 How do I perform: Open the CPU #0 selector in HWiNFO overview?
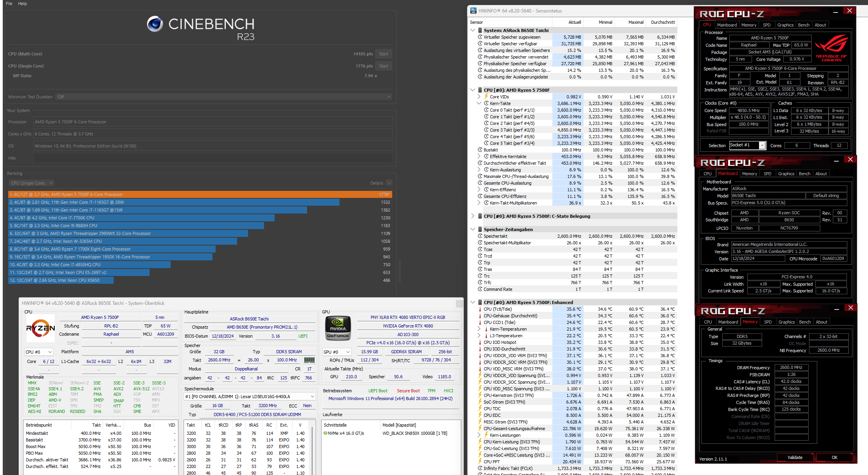39,352
